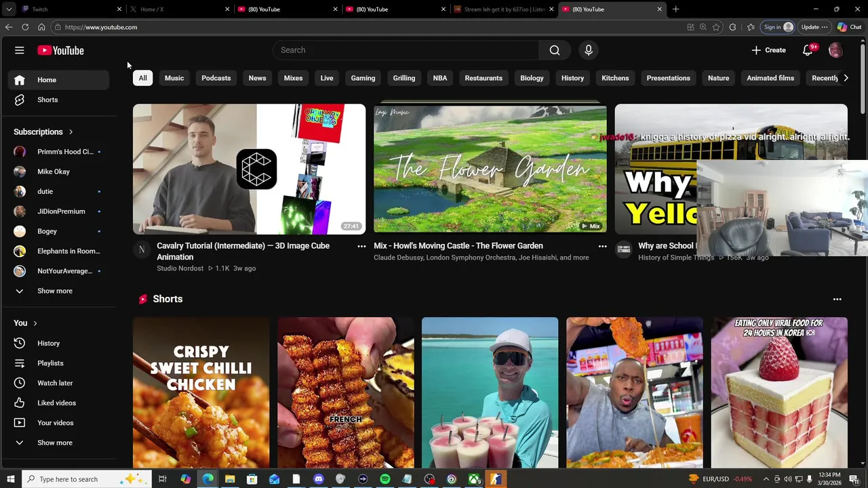The height and width of the screenshot is (488, 868).
Task: Select the Podcasts filter chip
Action: [x=216, y=78]
